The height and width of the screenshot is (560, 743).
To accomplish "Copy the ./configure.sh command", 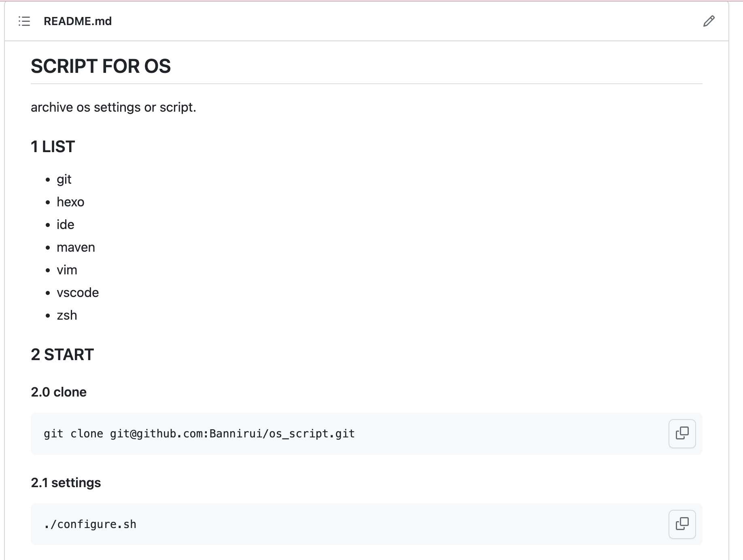I will pos(682,524).
